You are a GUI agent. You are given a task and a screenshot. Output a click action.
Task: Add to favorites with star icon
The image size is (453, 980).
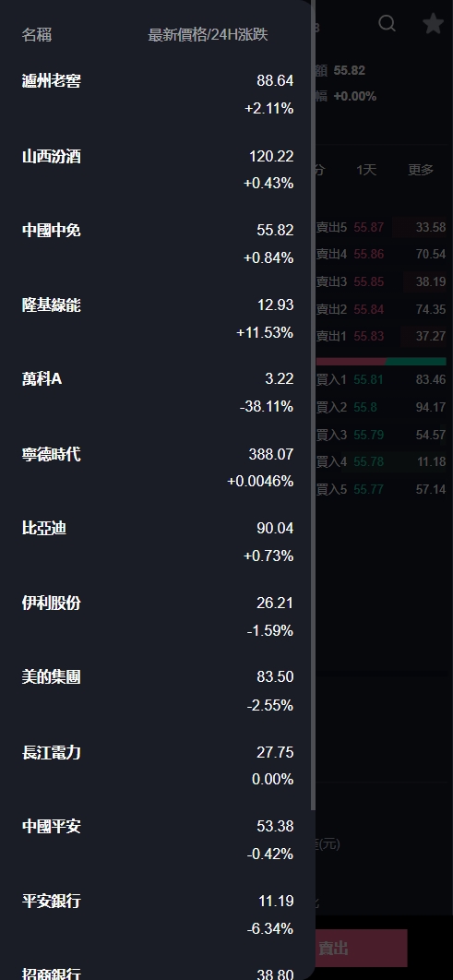433,24
